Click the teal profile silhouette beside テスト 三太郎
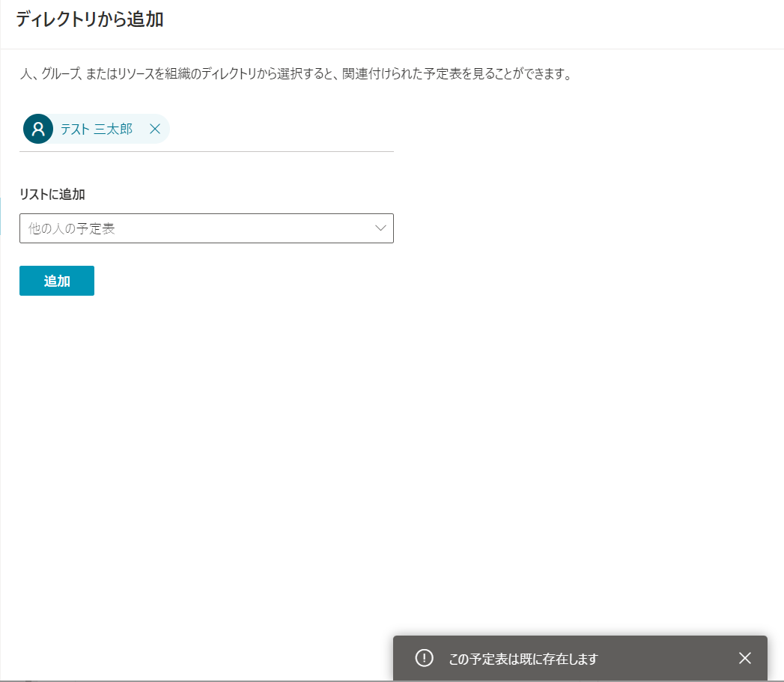Viewport: 784px width, 682px height. click(37, 128)
